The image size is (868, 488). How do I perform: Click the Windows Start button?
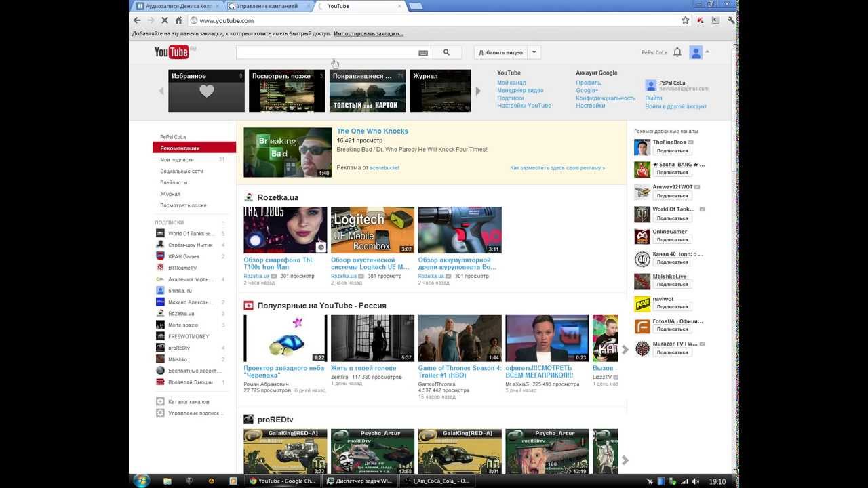click(142, 481)
